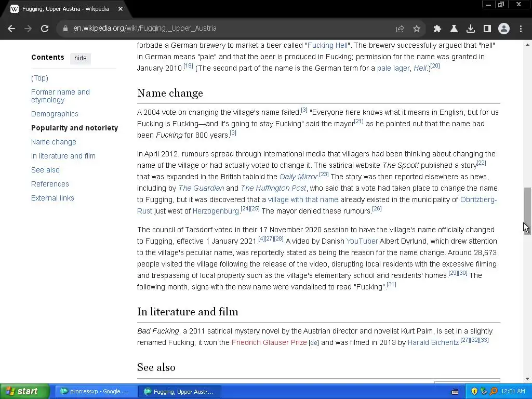Open the Chrome Labs flask icon
The image size is (532, 399).
(454, 29)
